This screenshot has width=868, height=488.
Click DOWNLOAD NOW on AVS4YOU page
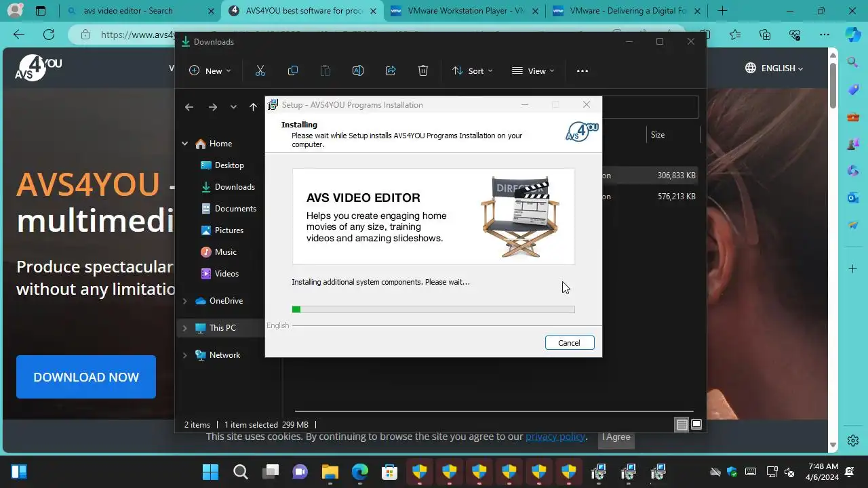click(86, 377)
